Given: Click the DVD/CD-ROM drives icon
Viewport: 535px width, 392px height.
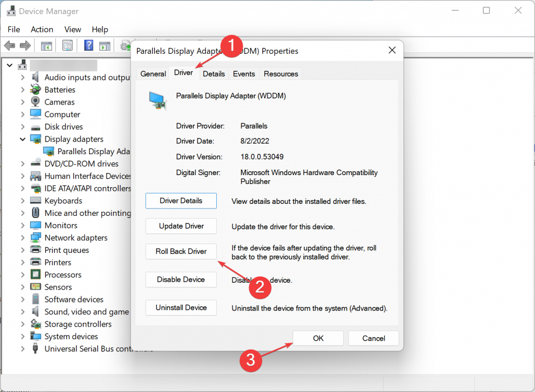Looking at the screenshot, I should coord(36,163).
